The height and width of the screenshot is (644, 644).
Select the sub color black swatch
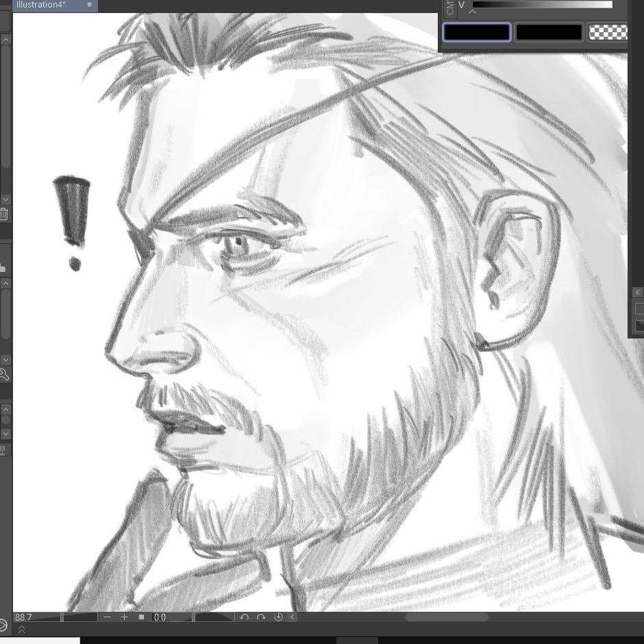[549, 32]
